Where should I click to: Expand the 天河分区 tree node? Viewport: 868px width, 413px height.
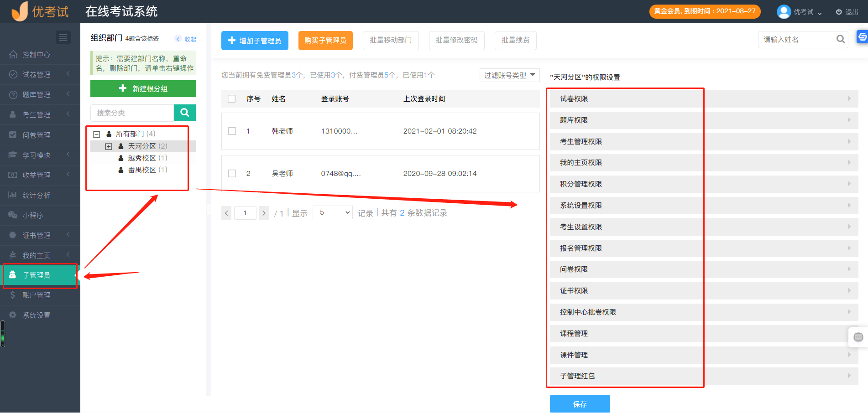coord(109,146)
